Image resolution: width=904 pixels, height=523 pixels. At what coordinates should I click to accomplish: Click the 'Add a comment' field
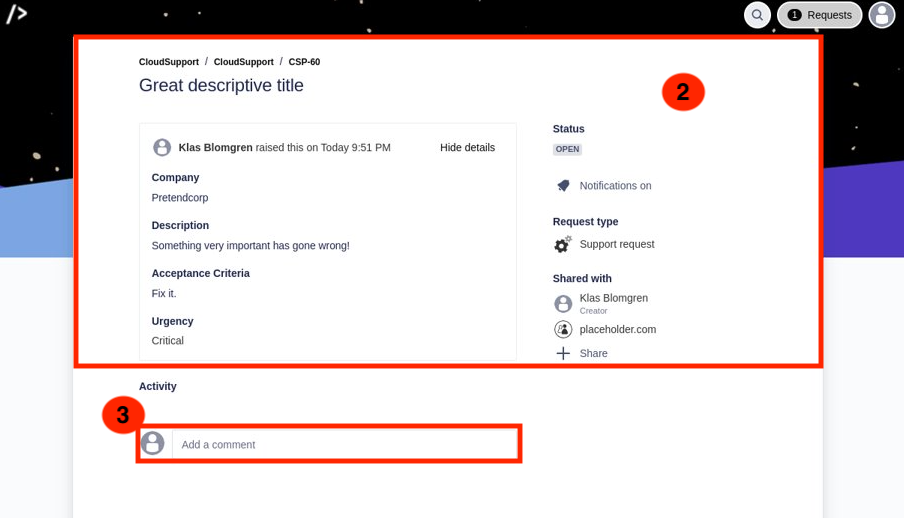click(344, 444)
